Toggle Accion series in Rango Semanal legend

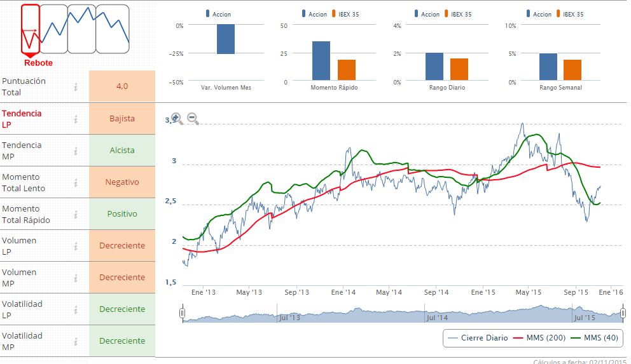click(x=537, y=14)
